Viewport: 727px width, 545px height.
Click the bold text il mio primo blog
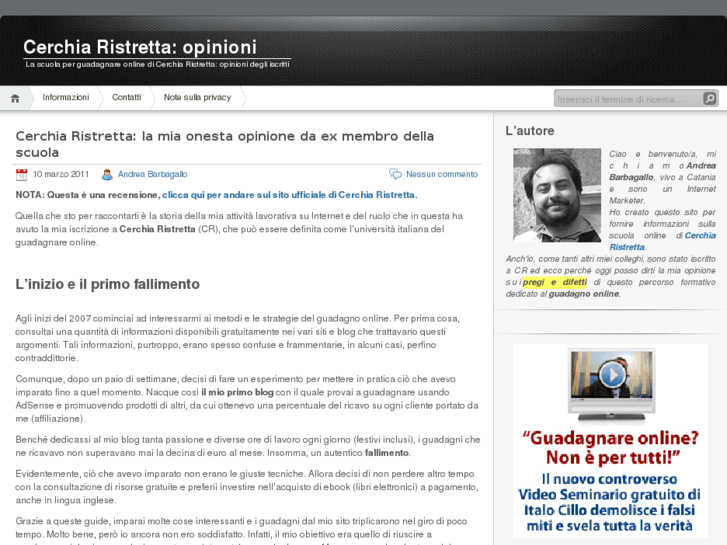point(237,392)
